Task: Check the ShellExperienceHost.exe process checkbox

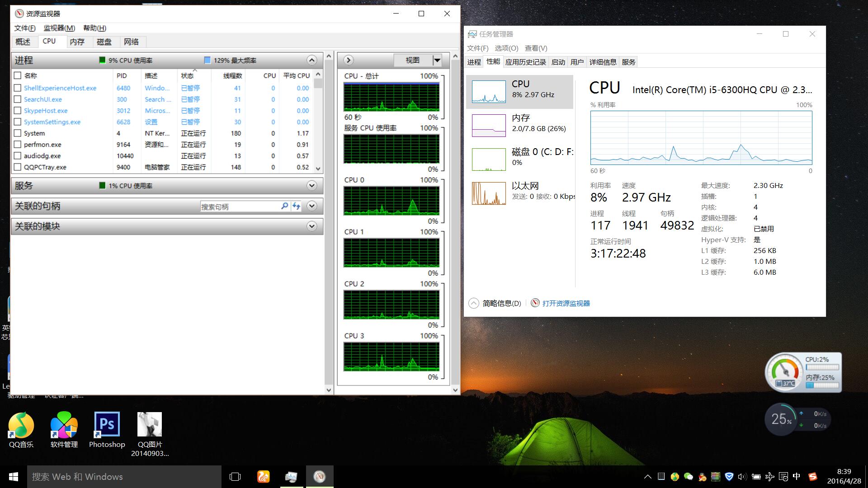Action: pyautogui.click(x=18, y=88)
